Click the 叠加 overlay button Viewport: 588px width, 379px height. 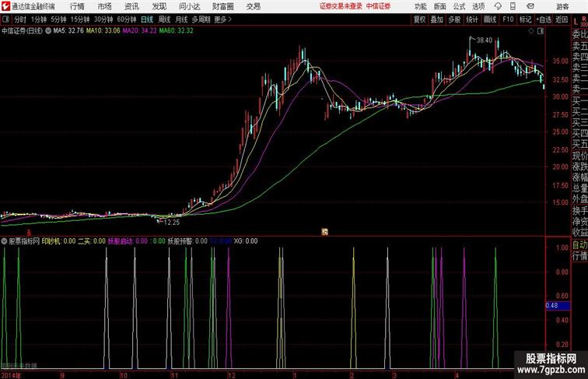[436, 19]
